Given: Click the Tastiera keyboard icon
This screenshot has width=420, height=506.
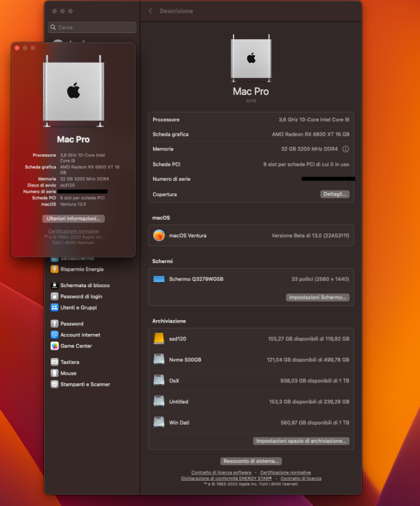Looking at the screenshot, I should [x=54, y=362].
